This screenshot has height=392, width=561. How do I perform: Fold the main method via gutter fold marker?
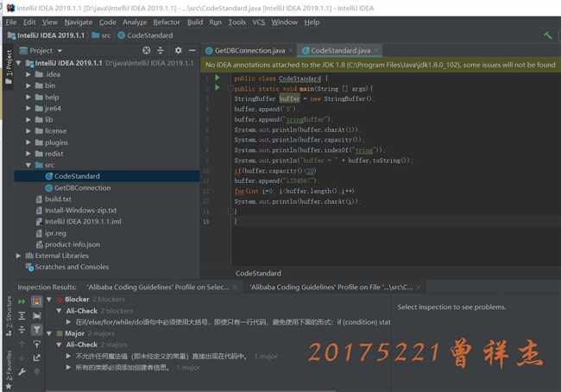pyautogui.click(x=230, y=89)
